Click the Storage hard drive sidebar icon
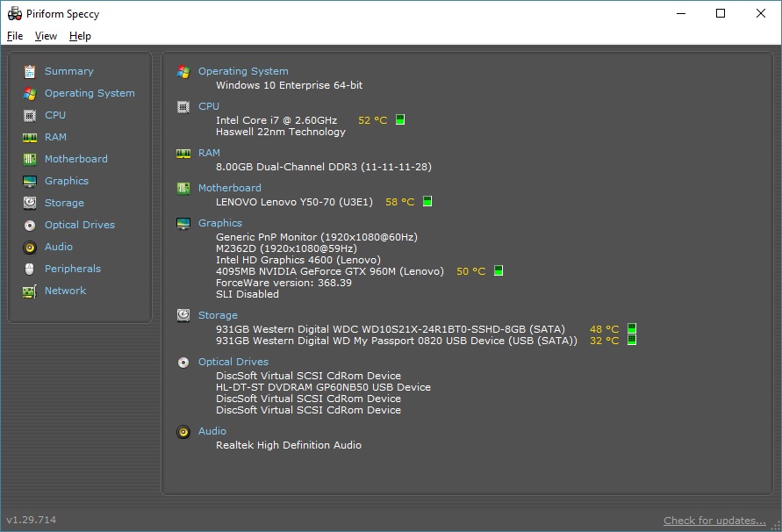The image size is (782, 532). pos(30,203)
